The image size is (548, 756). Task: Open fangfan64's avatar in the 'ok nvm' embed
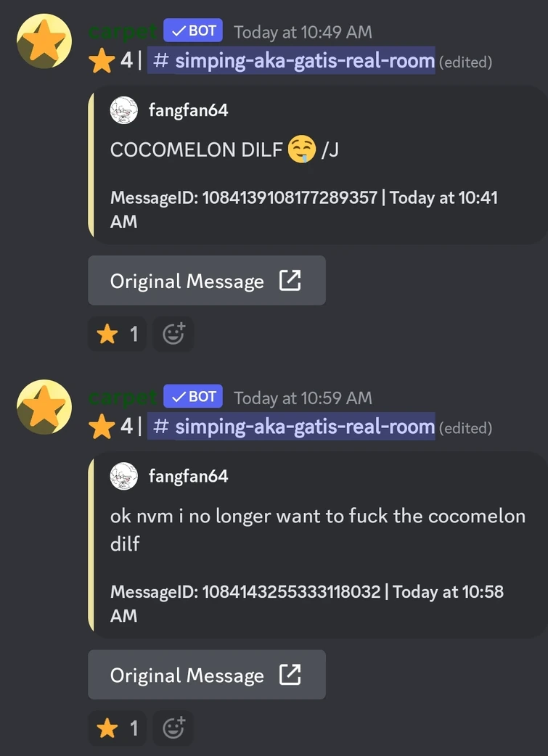click(124, 477)
